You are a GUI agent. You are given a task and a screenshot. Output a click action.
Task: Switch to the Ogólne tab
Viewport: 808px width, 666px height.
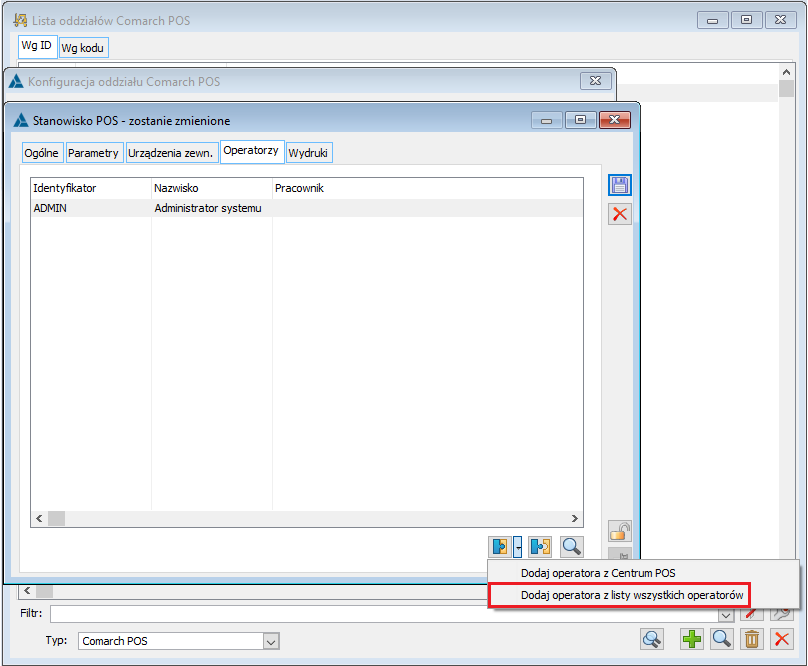pyautogui.click(x=42, y=153)
